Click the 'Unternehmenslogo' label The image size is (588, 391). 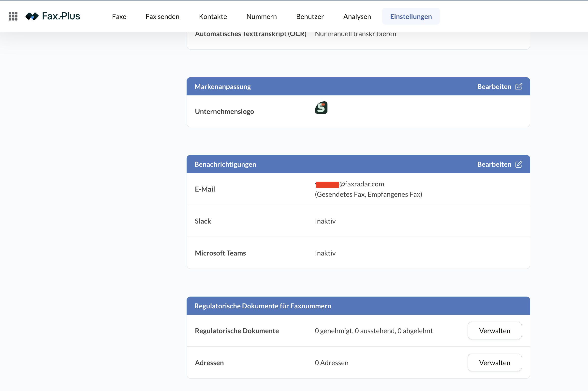point(224,111)
